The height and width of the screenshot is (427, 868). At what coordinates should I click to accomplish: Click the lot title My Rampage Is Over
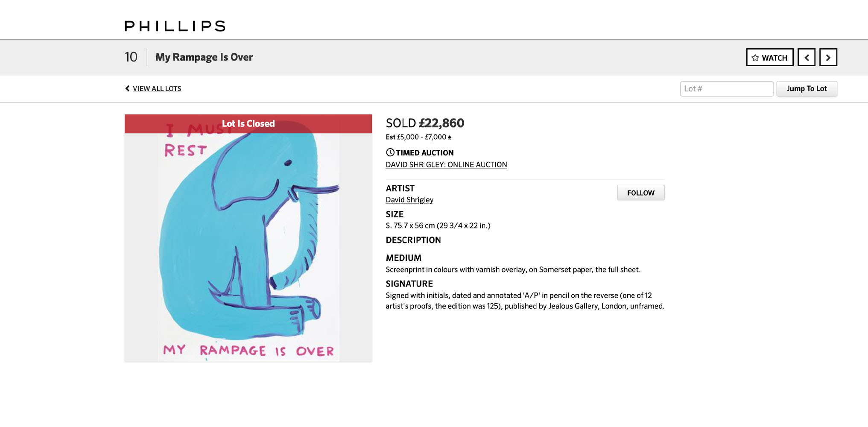[204, 57]
